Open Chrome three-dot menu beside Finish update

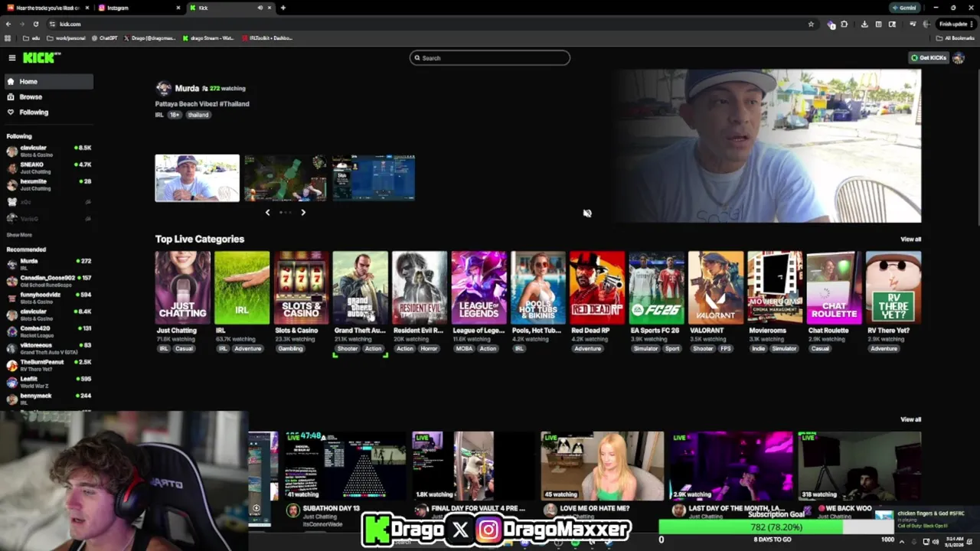[972, 24]
